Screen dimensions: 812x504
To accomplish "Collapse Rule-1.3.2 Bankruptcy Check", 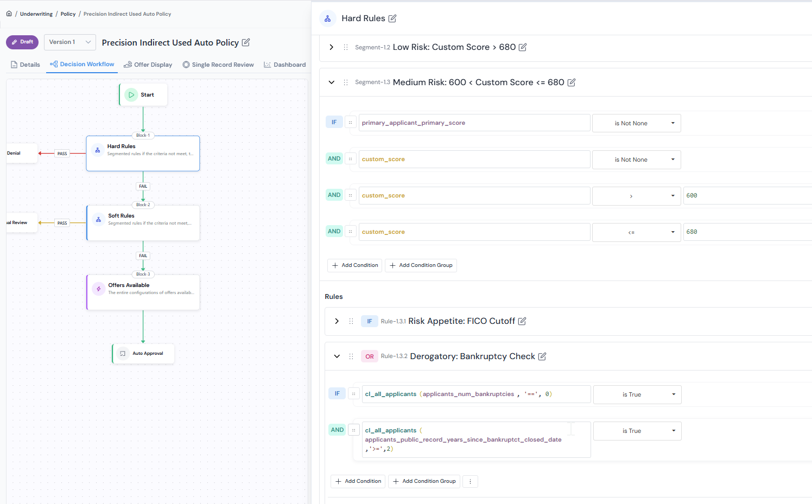I will [x=337, y=356].
